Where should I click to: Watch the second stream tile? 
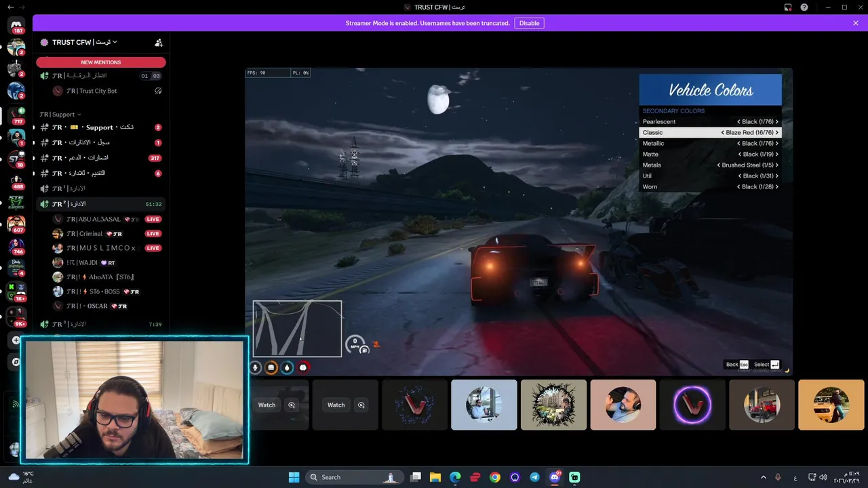tap(336, 405)
